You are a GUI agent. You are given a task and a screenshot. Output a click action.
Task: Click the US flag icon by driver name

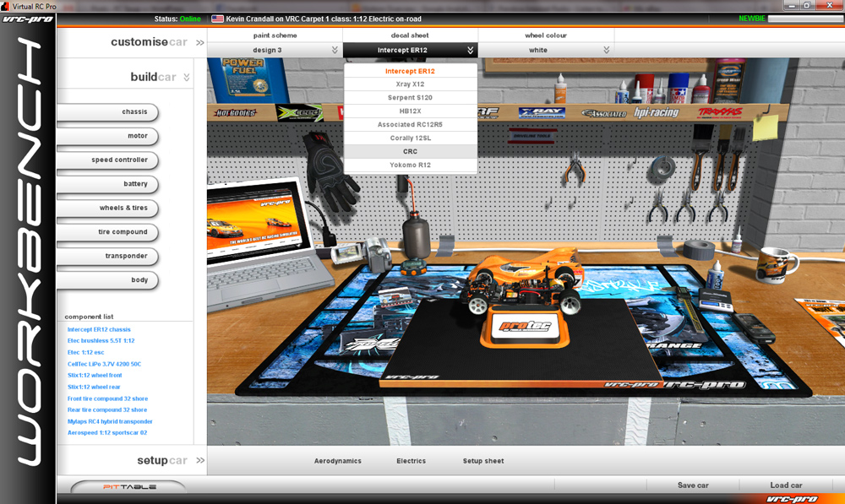tap(218, 19)
